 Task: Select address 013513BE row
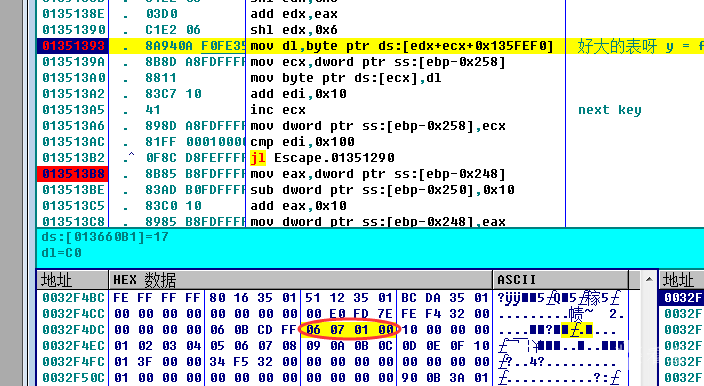tap(73, 190)
